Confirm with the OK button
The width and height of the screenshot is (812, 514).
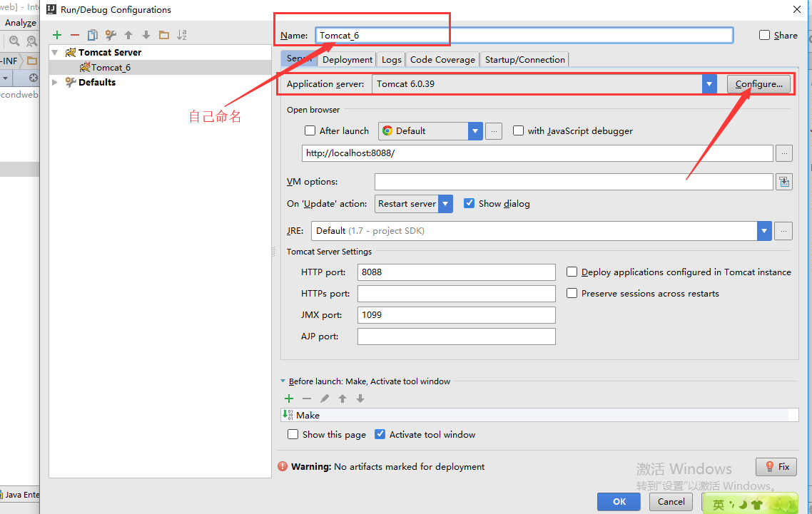tap(619, 502)
